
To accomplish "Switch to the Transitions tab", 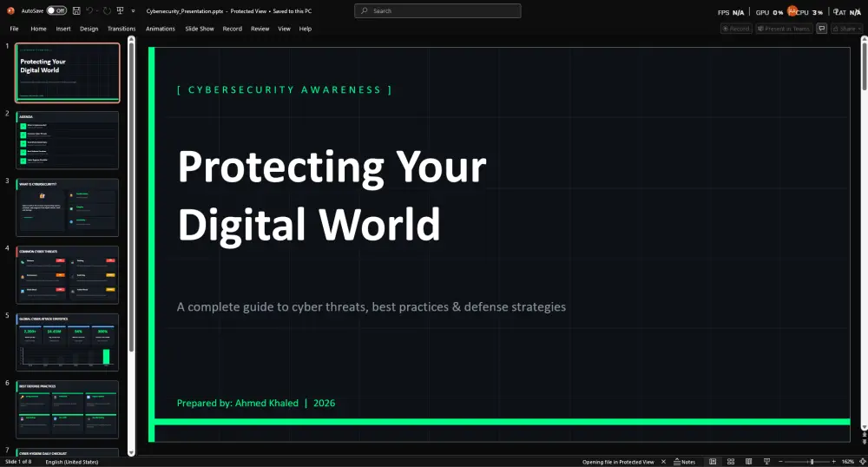I will (122, 29).
